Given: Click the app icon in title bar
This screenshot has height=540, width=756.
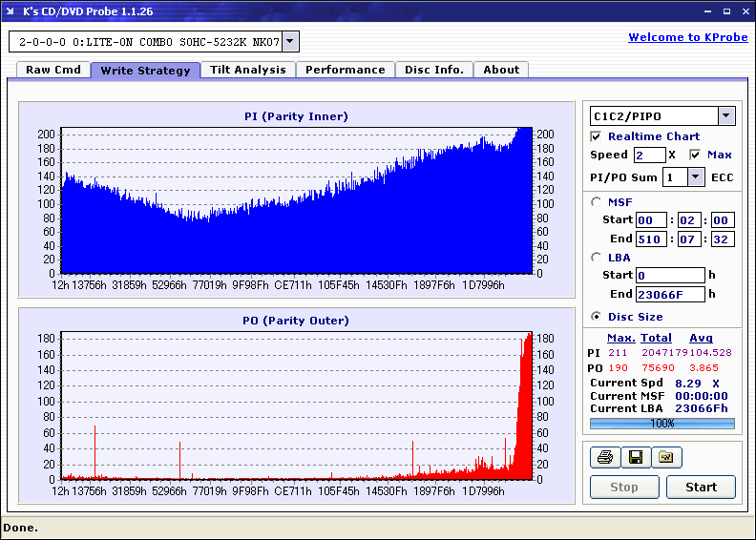Looking at the screenshot, I should (10, 11).
